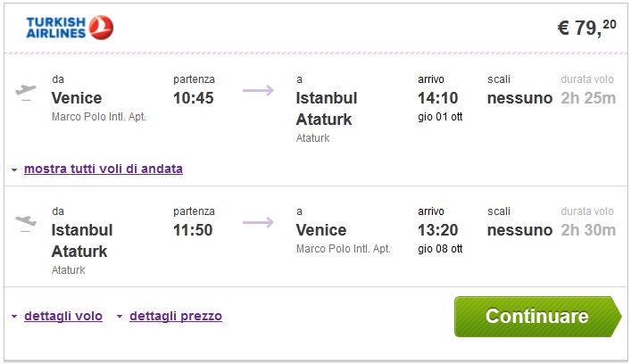Select the 10:45 outbound departure time
Image resolution: width=631 pixels, height=364 pixels.
tap(194, 98)
